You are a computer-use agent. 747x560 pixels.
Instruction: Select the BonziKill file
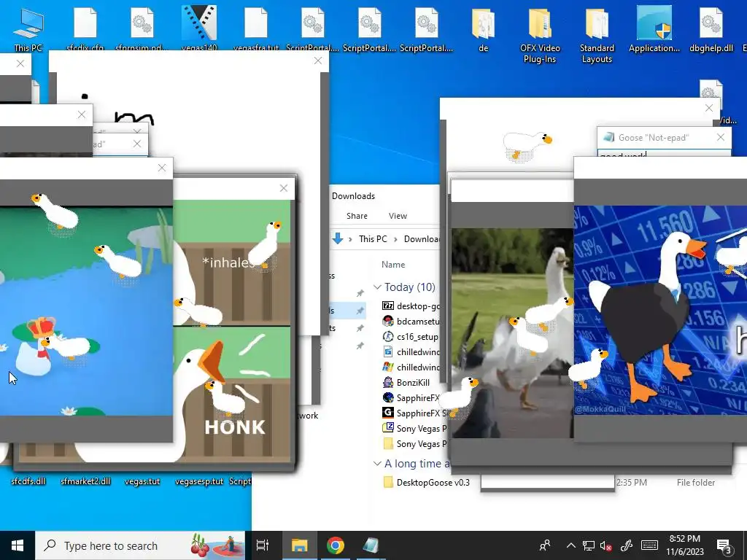(407, 382)
